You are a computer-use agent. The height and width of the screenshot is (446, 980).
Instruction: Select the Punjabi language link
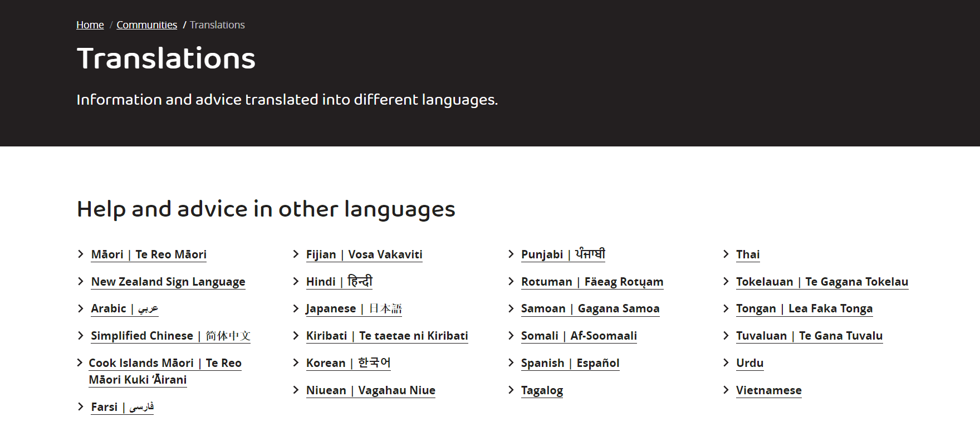563,254
